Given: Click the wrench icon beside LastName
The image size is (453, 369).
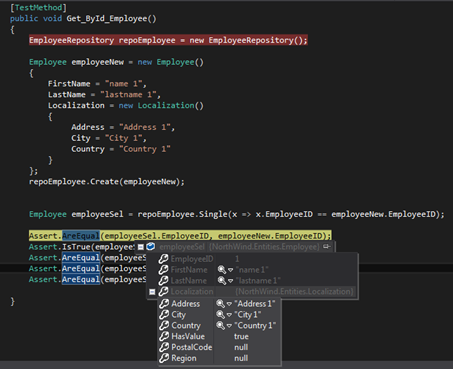Looking at the screenshot, I should pyautogui.click(x=163, y=281).
